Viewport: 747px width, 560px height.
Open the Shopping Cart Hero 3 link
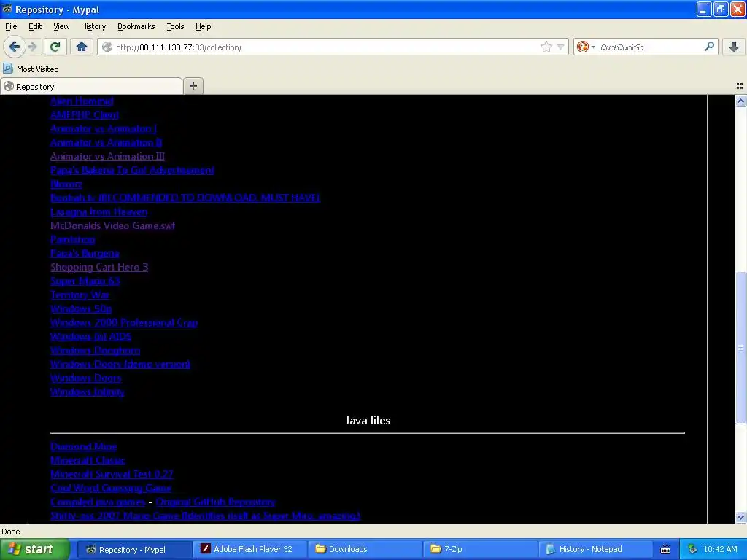coord(99,267)
